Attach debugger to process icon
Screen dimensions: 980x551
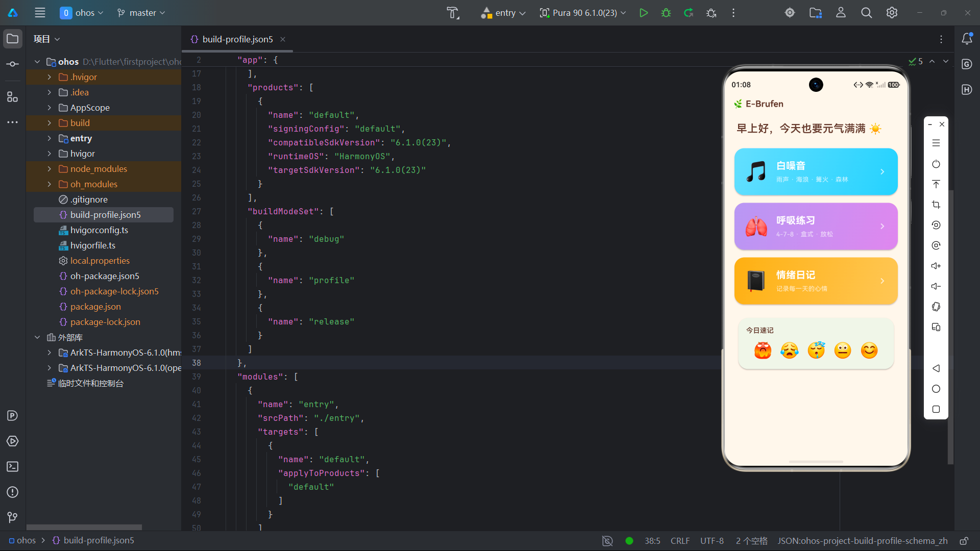(x=711, y=13)
